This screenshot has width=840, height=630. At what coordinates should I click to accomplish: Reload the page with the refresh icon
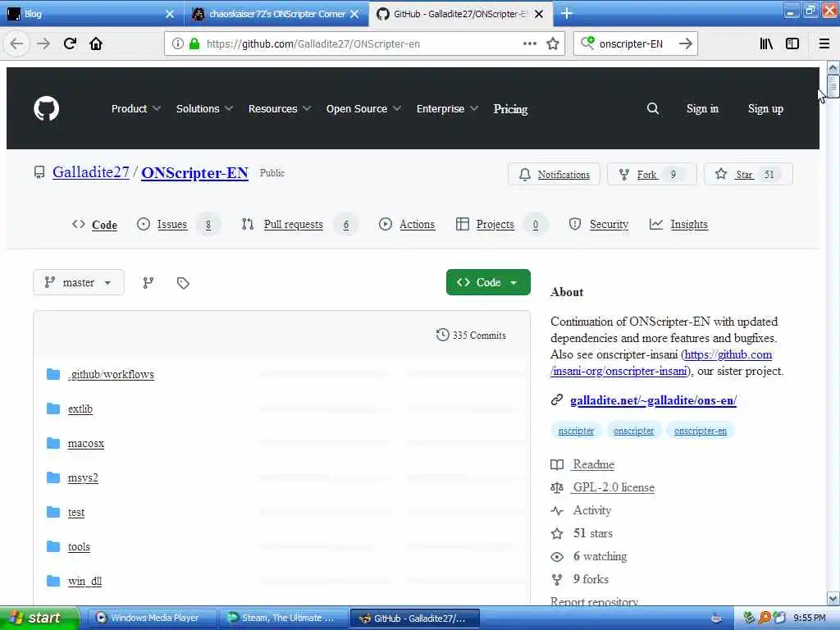click(x=70, y=43)
